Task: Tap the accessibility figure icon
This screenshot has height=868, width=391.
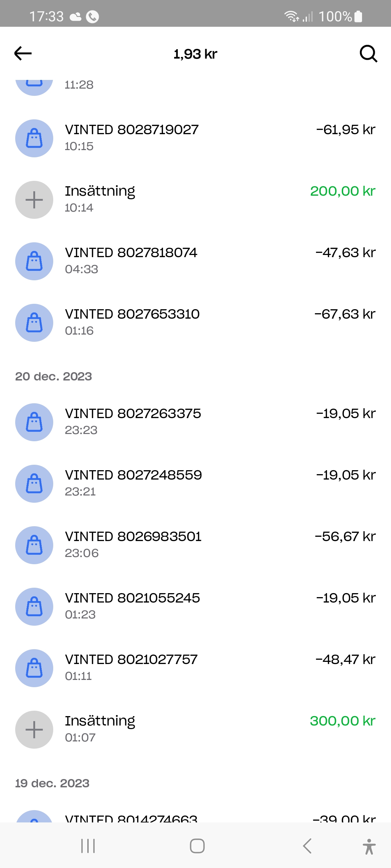Action: coord(369,846)
